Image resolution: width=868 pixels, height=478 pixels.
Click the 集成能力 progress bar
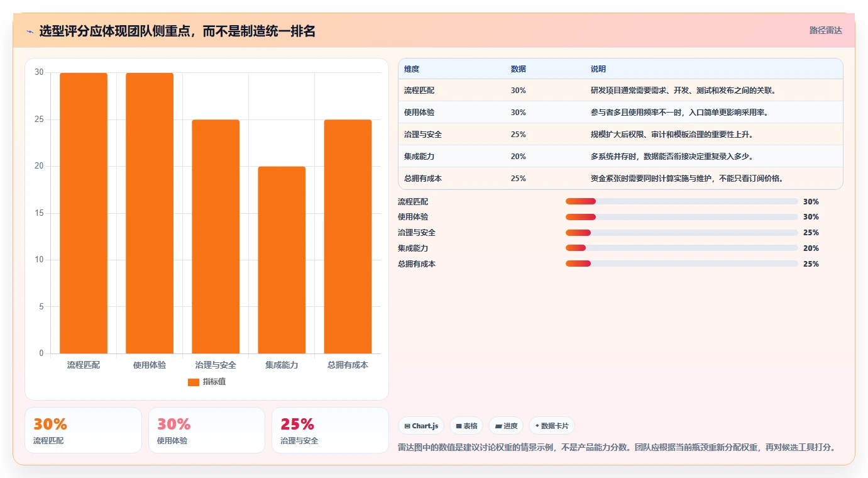682,248
